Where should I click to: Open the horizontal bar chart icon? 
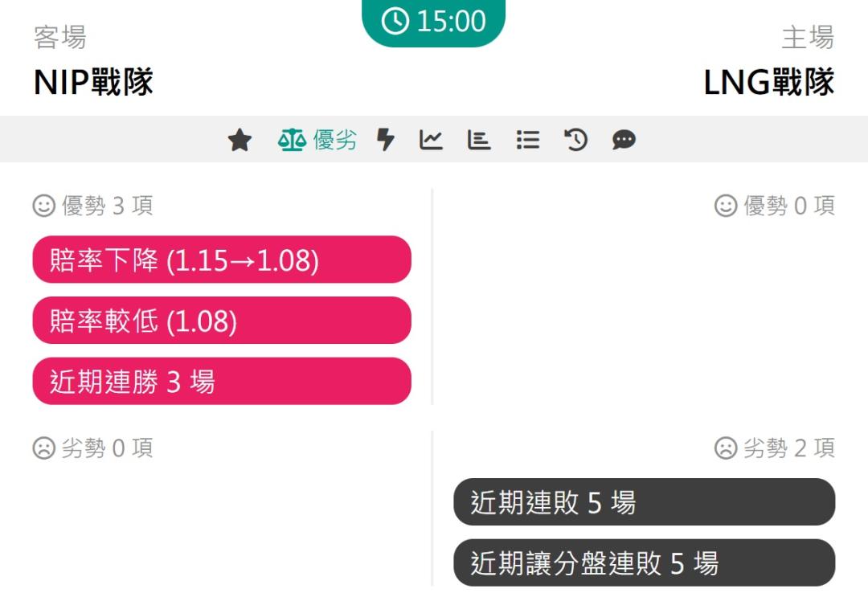point(479,140)
